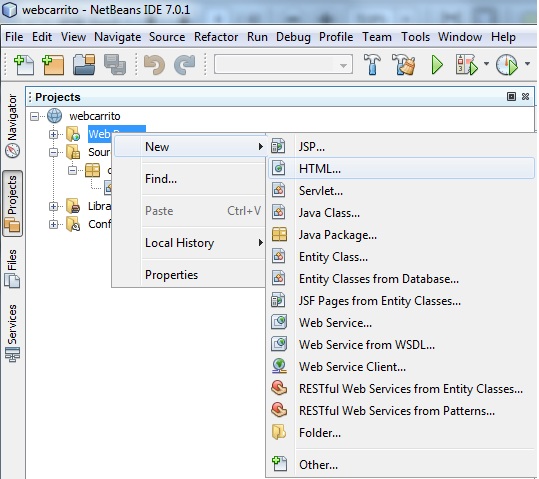Open the Source menu
Viewport: 539px width, 479px height.
coord(167,37)
